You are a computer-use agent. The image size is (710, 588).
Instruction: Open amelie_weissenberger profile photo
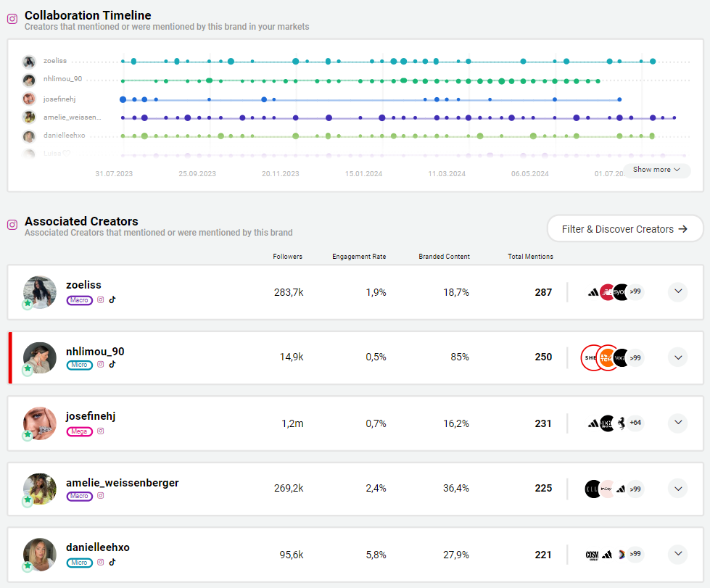pyautogui.click(x=40, y=489)
